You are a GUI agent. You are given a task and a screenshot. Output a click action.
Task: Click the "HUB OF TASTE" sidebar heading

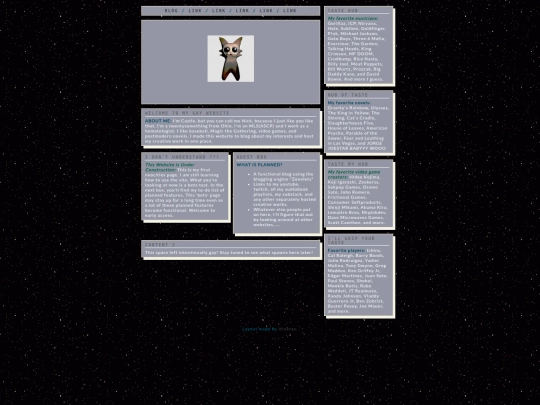[x=348, y=95]
